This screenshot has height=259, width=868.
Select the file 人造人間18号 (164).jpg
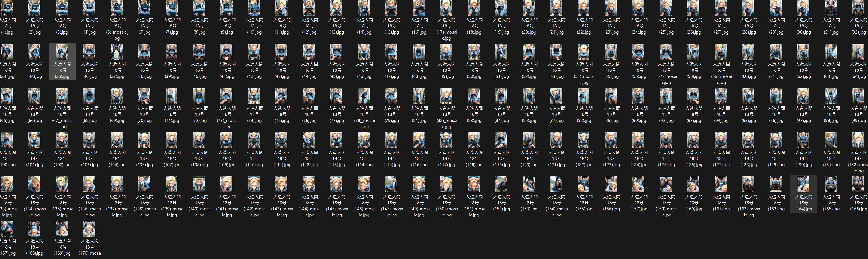pos(803,194)
